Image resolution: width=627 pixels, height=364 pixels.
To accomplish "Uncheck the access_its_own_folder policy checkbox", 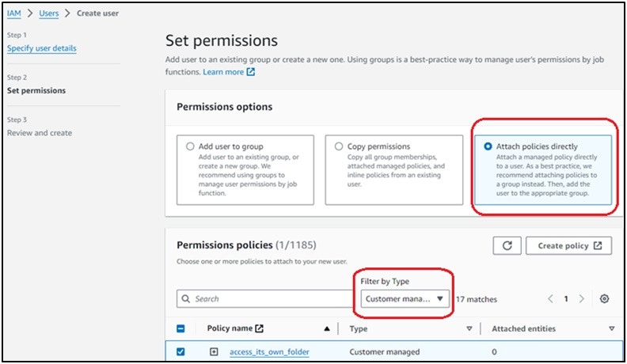I will pos(180,351).
